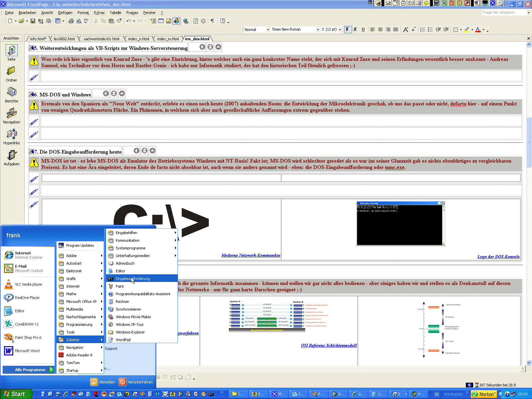Click Abmelden in the Start menu
Screen dimensions: 532x399
pyautogui.click(x=103, y=382)
